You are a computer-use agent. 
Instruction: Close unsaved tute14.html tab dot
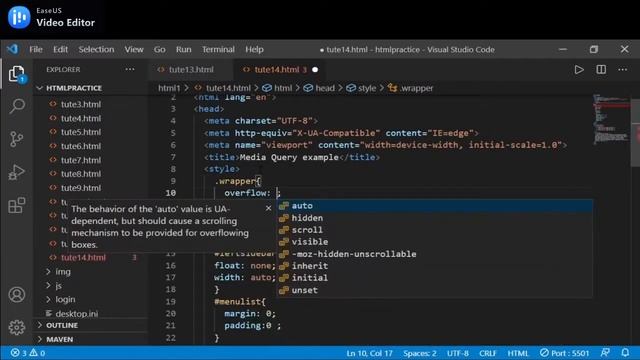click(315, 70)
